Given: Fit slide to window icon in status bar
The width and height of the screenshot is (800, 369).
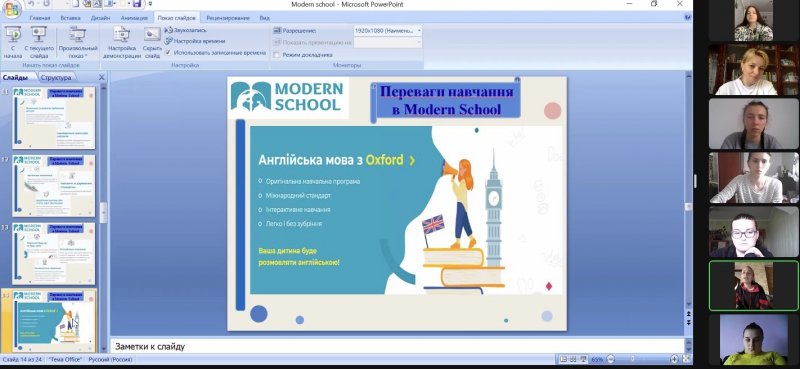Looking at the screenshot, I should (687, 359).
